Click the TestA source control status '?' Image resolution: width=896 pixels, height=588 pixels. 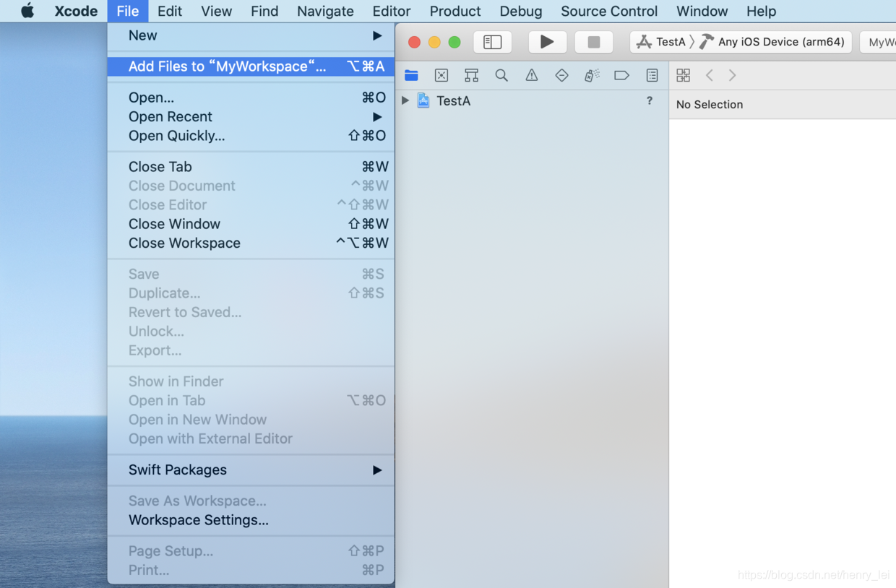click(650, 100)
